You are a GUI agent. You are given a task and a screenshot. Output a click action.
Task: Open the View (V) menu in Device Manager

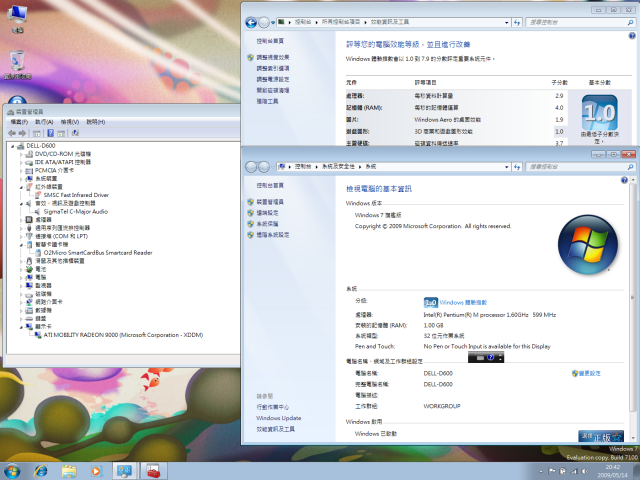point(70,122)
